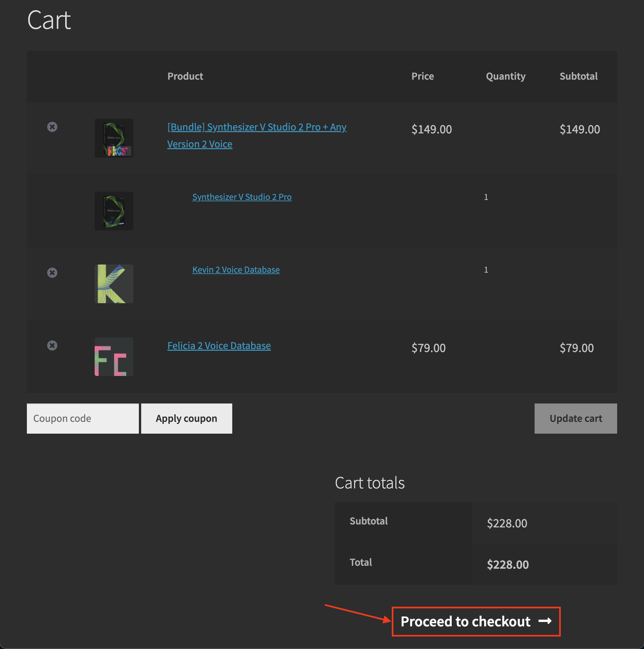Open the Felicia 2 Voice Database link
Screen dimensions: 644x649
[219, 346]
